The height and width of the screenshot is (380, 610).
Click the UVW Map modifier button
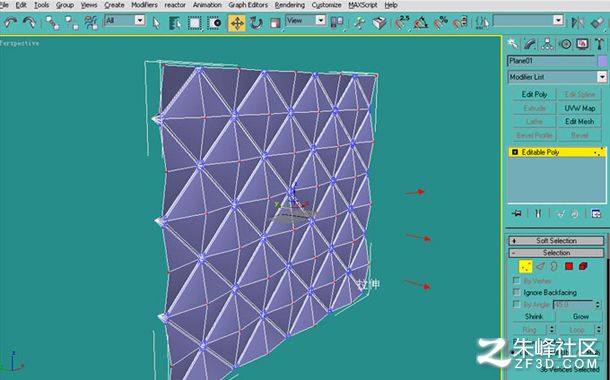coord(580,108)
